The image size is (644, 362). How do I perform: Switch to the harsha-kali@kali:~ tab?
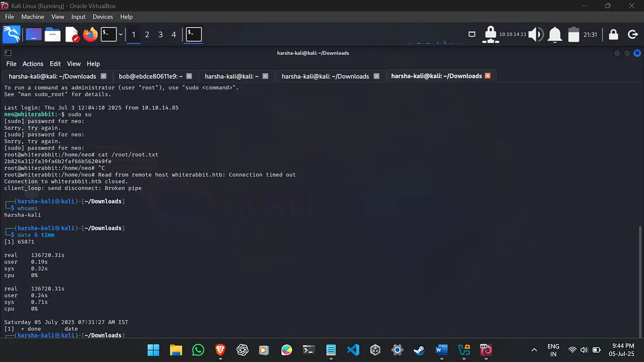pyautogui.click(x=233, y=76)
